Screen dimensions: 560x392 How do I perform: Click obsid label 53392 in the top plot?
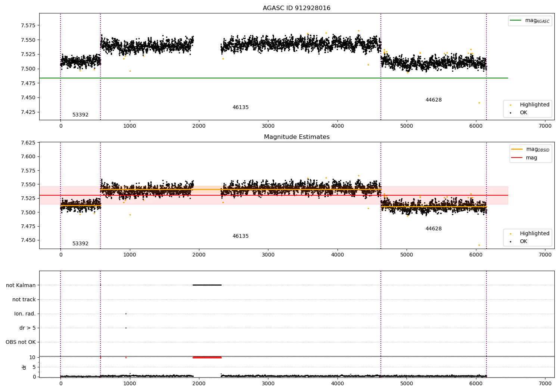click(x=80, y=115)
